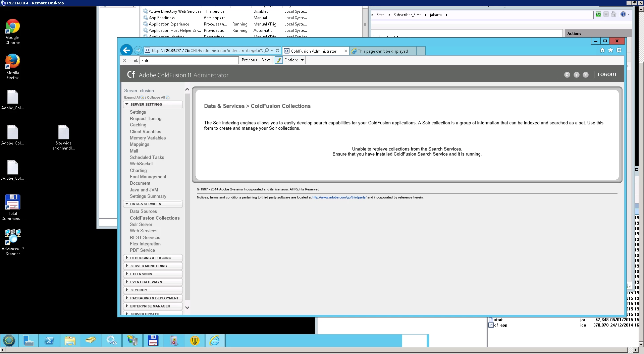Open Flex Integration page
Screen dimensions: 644x354
coord(145,244)
